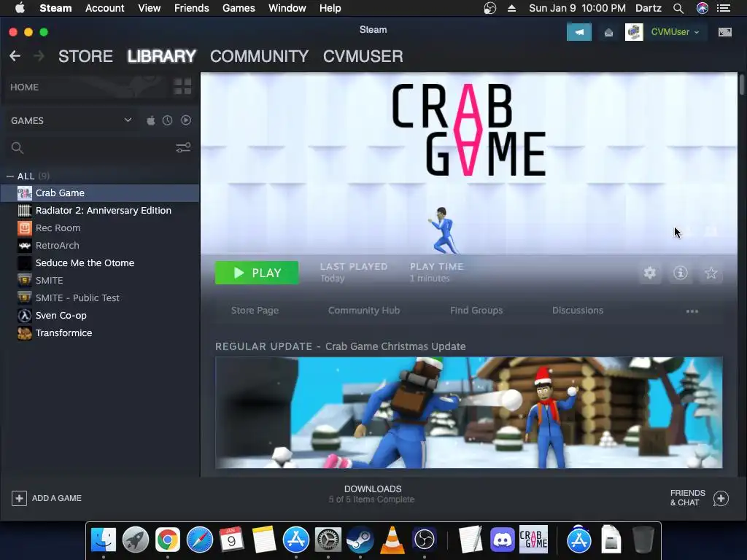Screen dimensions: 747x560
Task: Click Regular Update Crab Game Christmas Update heading
Action: 340,346
